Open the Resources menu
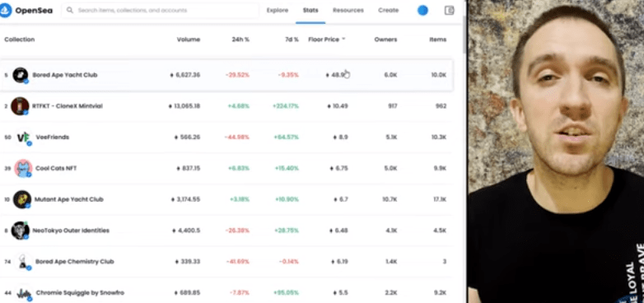The width and height of the screenshot is (644, 303). (348, 10)
